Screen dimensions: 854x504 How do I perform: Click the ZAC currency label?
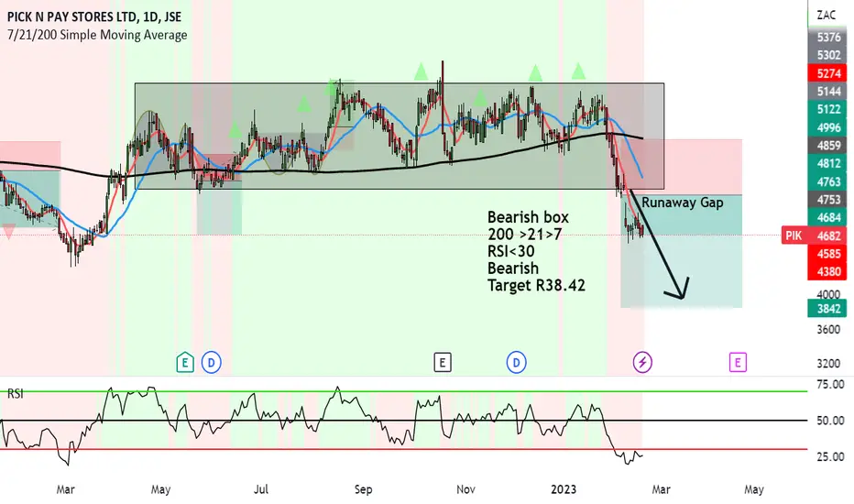pos(827,16)
